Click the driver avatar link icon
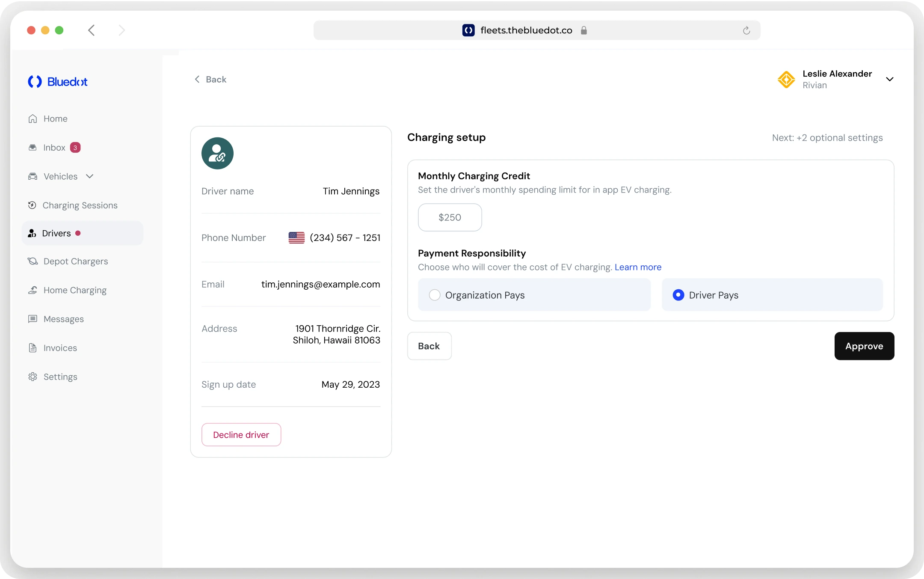Screen dimensions: 924x579 click(217, 153)
